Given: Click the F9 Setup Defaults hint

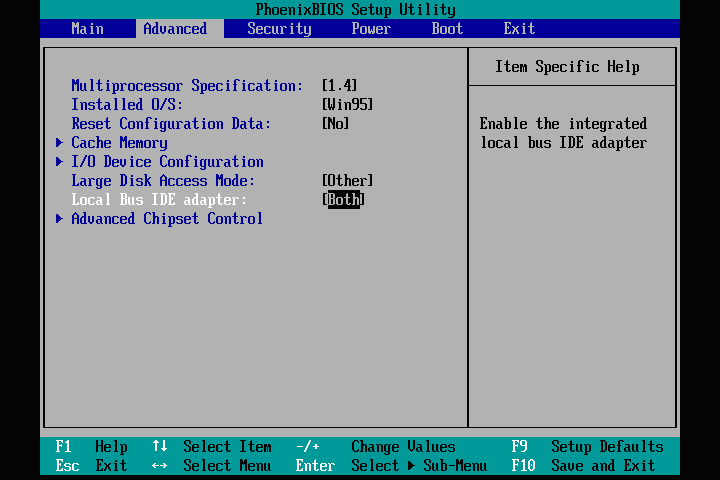Looking at the screenshot, I should tap(588, 447).
